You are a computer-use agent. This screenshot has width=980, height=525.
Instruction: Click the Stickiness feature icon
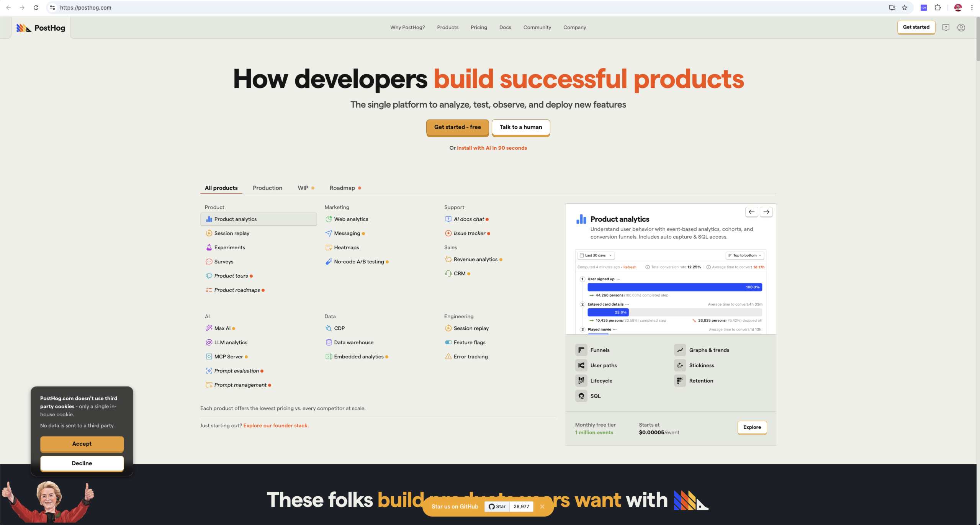pyautogui.click(x=680, y=365)
